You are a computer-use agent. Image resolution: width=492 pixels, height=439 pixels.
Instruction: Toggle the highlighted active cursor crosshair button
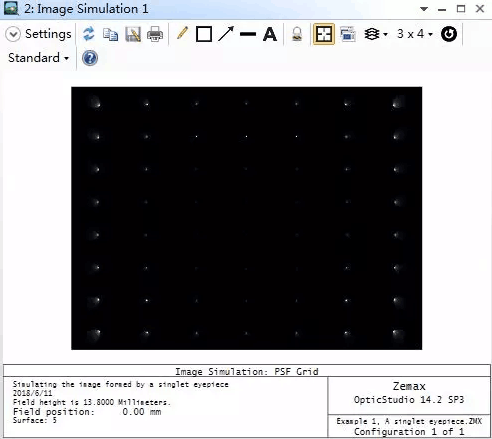point(324,34)
